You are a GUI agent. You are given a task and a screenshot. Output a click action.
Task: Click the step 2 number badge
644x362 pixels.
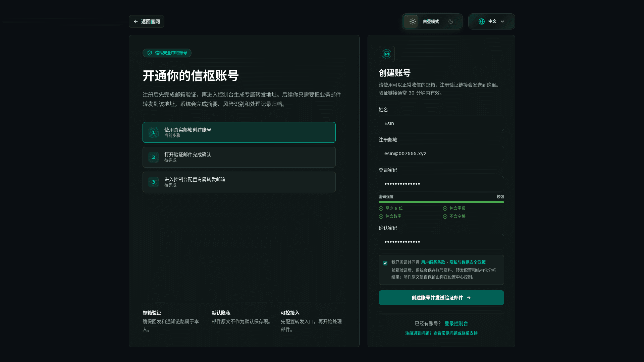pyautogui.click(x=154, y=157)
